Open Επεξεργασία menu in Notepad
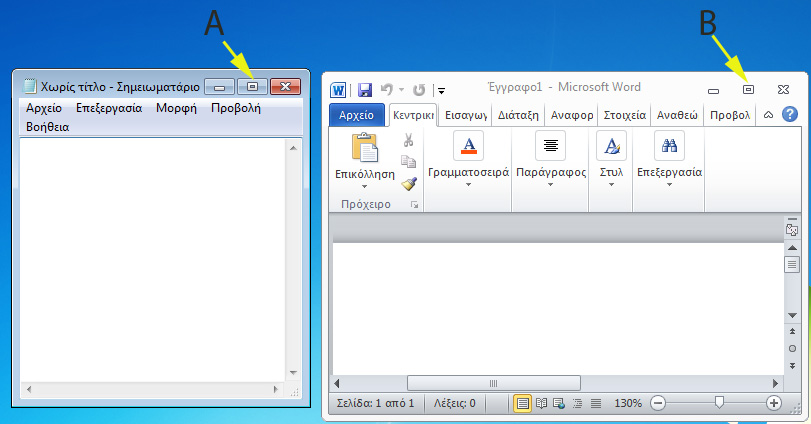Screen dimensions: 811x424 (109, 108)
